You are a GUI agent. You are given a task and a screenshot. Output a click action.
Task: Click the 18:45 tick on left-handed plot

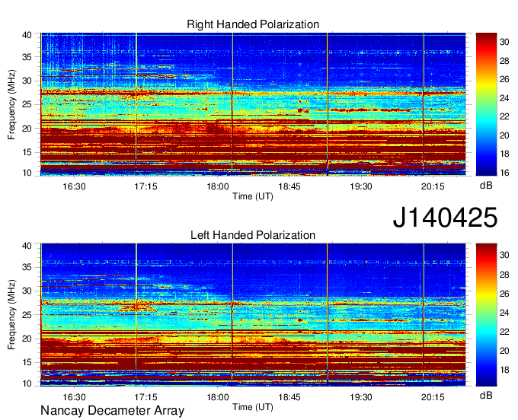289,397
